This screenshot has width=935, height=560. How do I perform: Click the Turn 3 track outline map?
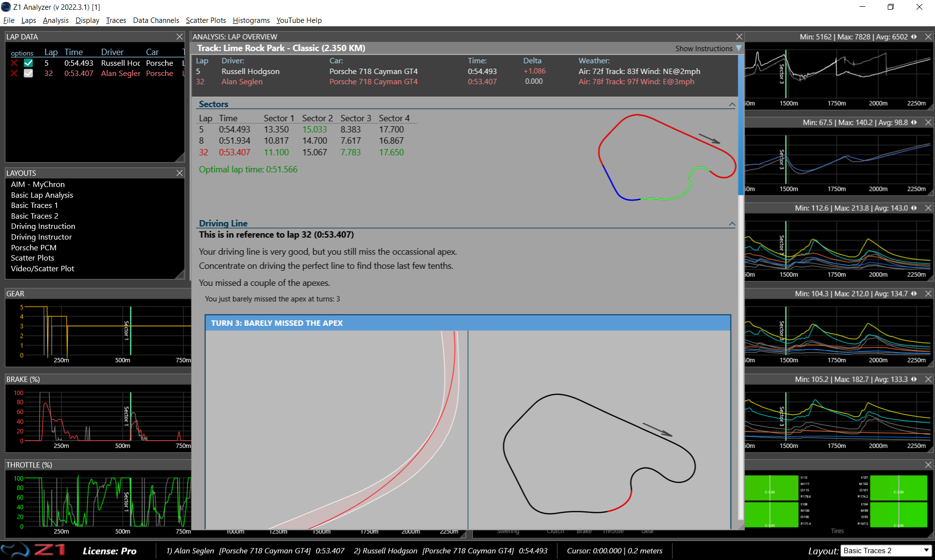[x=599, y=454]
